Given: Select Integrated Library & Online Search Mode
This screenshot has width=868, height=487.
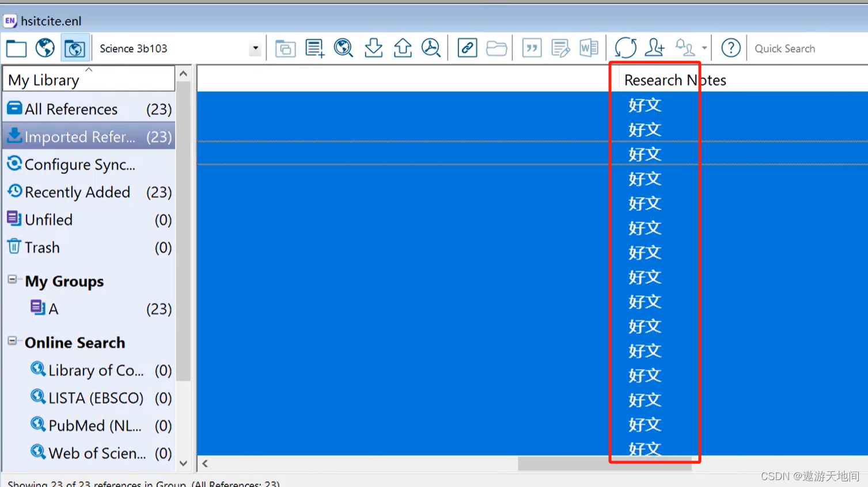Looking at the screenshot, I should click(74, 48).
